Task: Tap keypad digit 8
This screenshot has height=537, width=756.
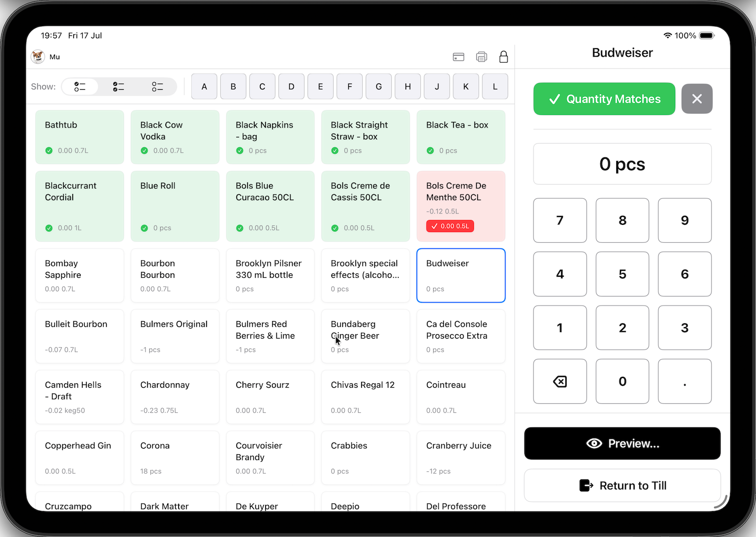Action: 622,220
